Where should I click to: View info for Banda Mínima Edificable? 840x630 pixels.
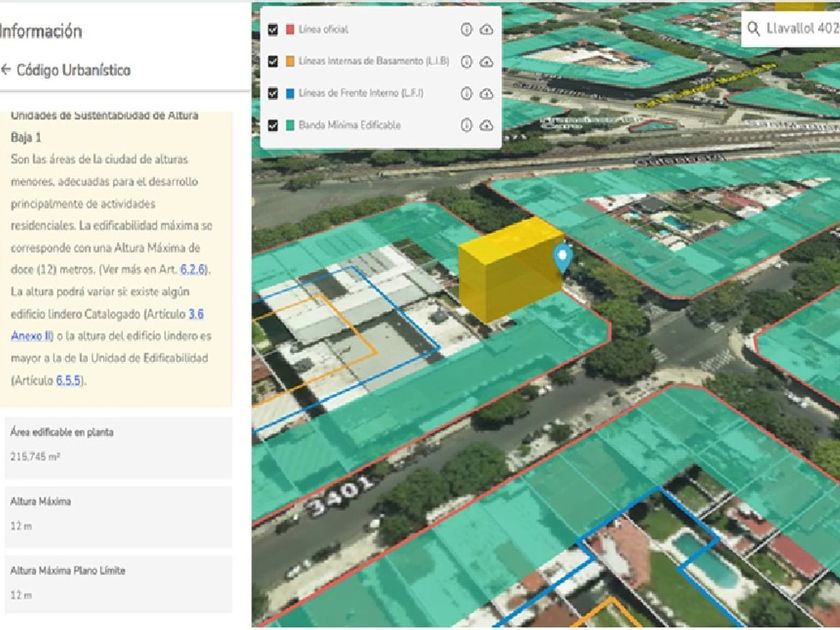pyautogui.click(x=466, y=125)
